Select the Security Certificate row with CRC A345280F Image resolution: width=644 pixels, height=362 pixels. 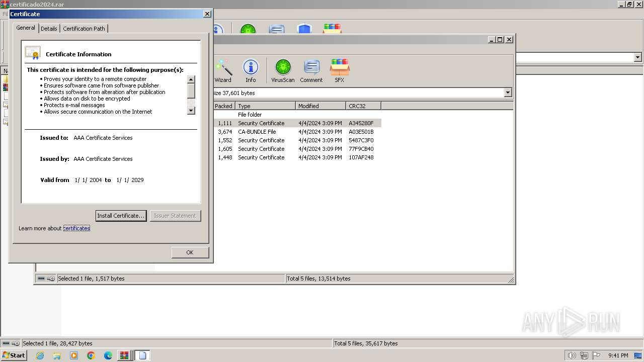pyautogui.click(x=297, y=123)
